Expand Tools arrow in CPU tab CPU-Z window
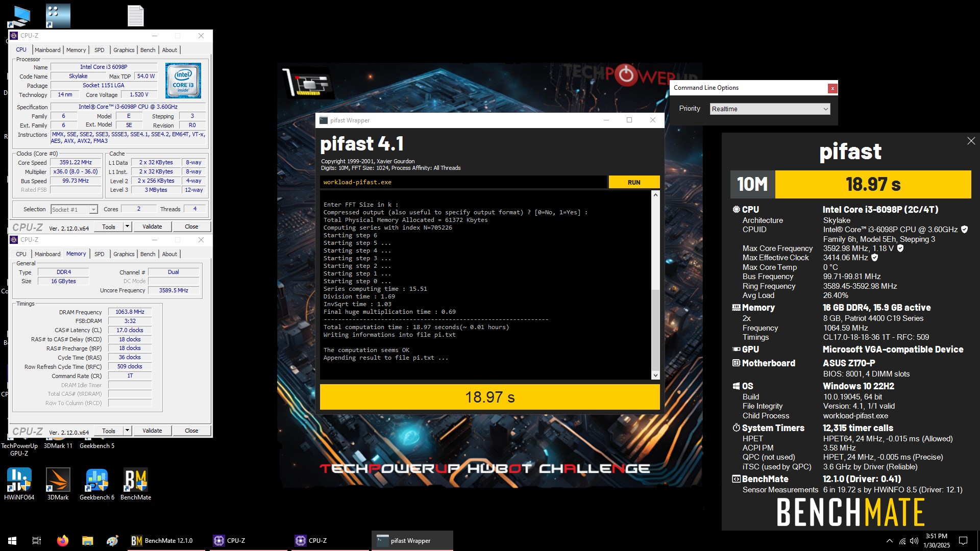This screenshot has width=980, height=551. (128, 227)
